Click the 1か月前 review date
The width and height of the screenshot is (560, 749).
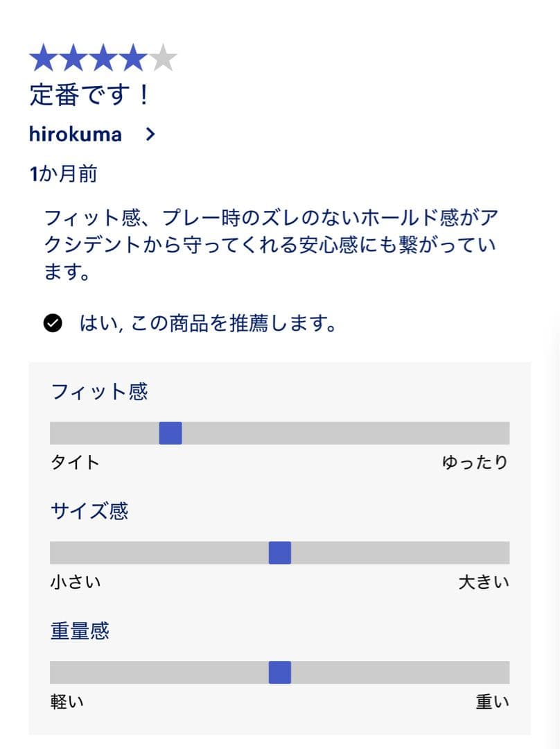pos(63,174)
